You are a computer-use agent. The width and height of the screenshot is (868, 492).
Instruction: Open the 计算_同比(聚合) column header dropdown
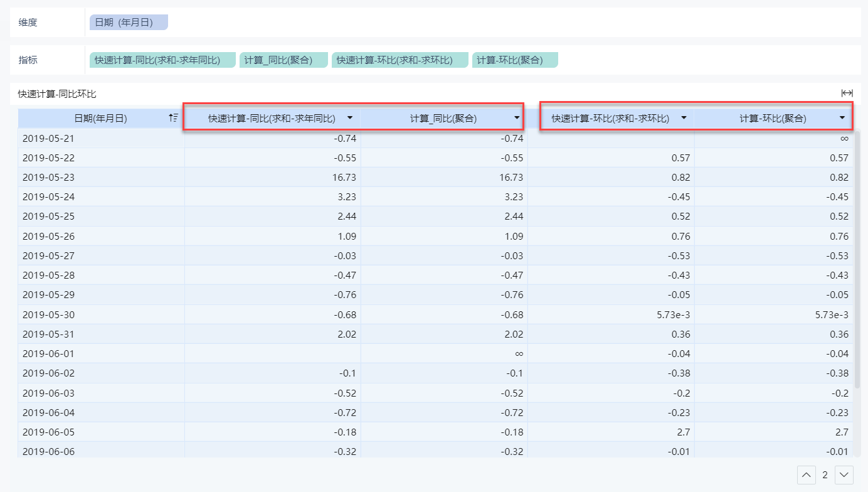517,118
